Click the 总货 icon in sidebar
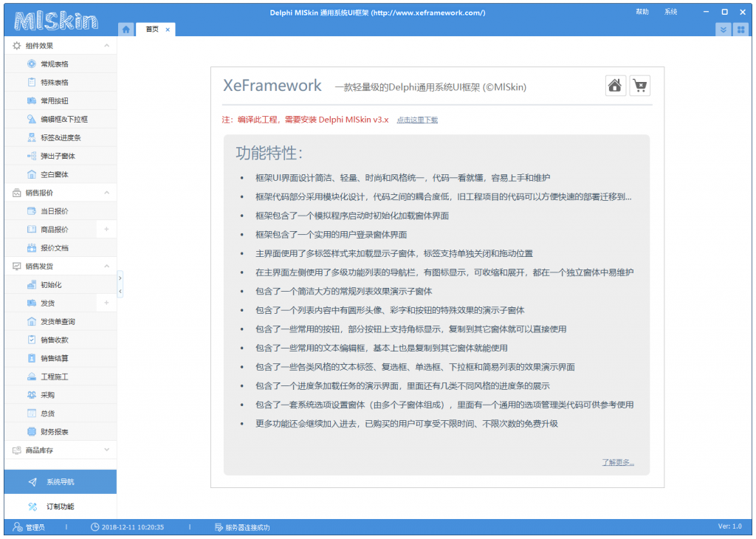Screen dimensions: 756x539 pos(31,413)
